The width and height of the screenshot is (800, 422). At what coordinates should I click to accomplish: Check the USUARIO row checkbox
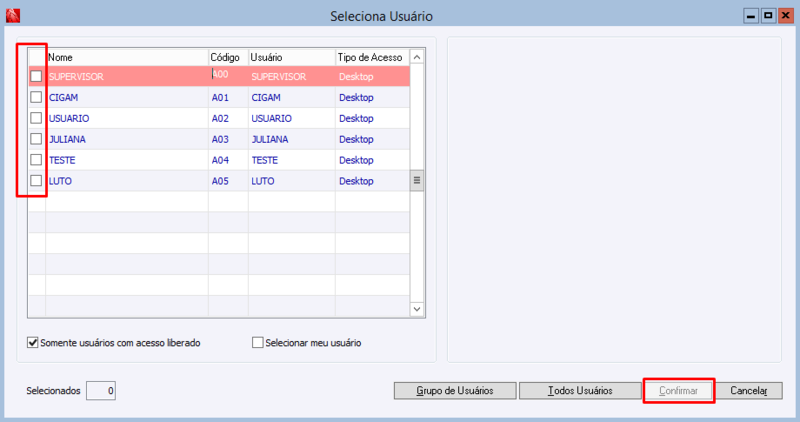tap(36, 118)
